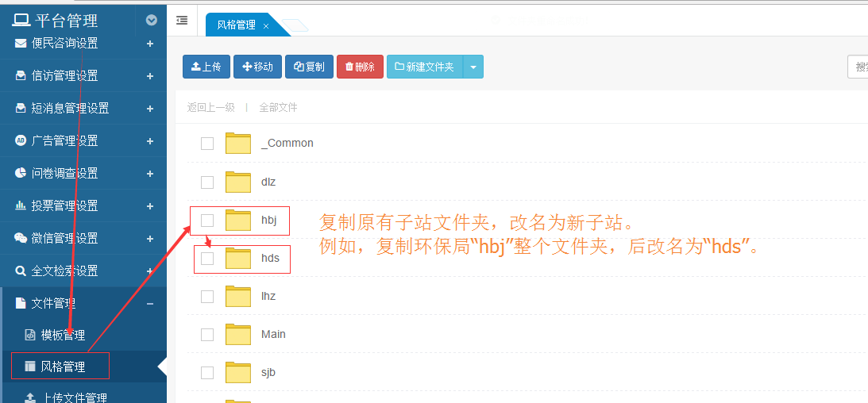Click the 复制 copy button
Viewport: 868px width, 403px height.
pos(310,67)
